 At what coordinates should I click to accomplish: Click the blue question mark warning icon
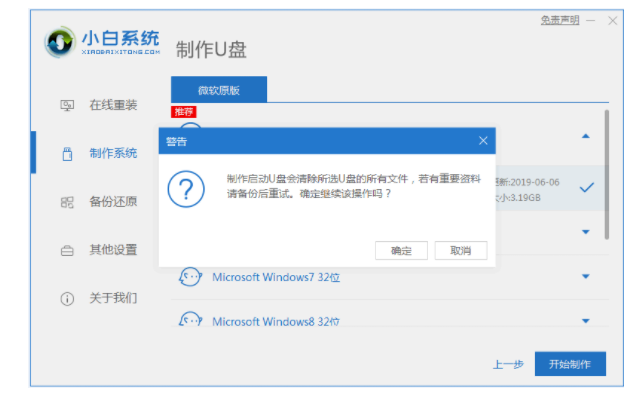coord(185,188)
